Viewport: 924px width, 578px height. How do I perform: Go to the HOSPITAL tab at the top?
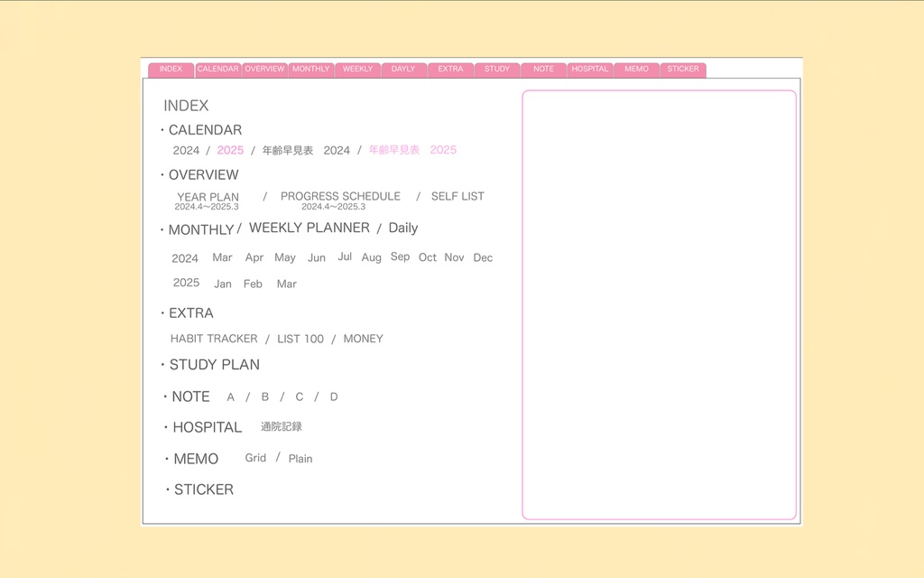(590, 70)
